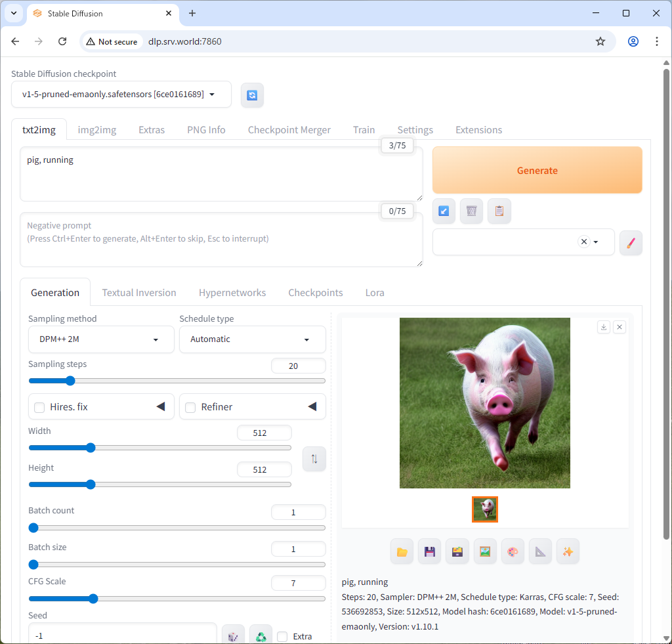This screenshot has width=672, height=644.
Task: Open the images output folder
Action: coord(402,552)
